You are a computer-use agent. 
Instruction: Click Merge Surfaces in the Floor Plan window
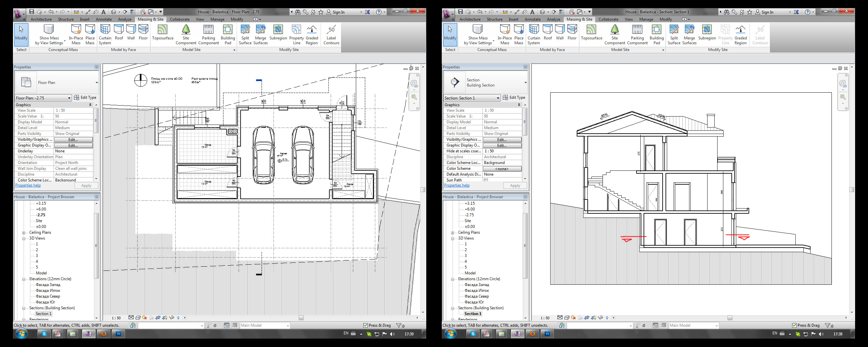(x=261, y=34)
